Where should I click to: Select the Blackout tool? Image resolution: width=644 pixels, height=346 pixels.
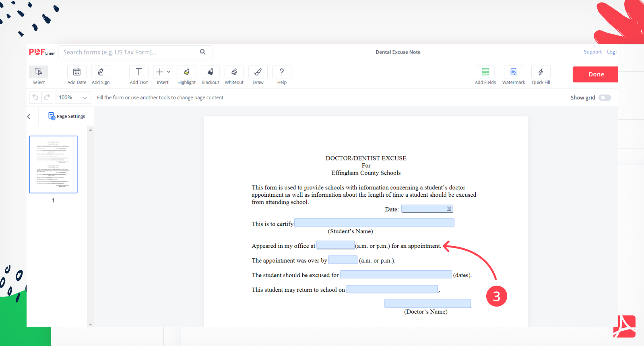click(x=210, y=75)
